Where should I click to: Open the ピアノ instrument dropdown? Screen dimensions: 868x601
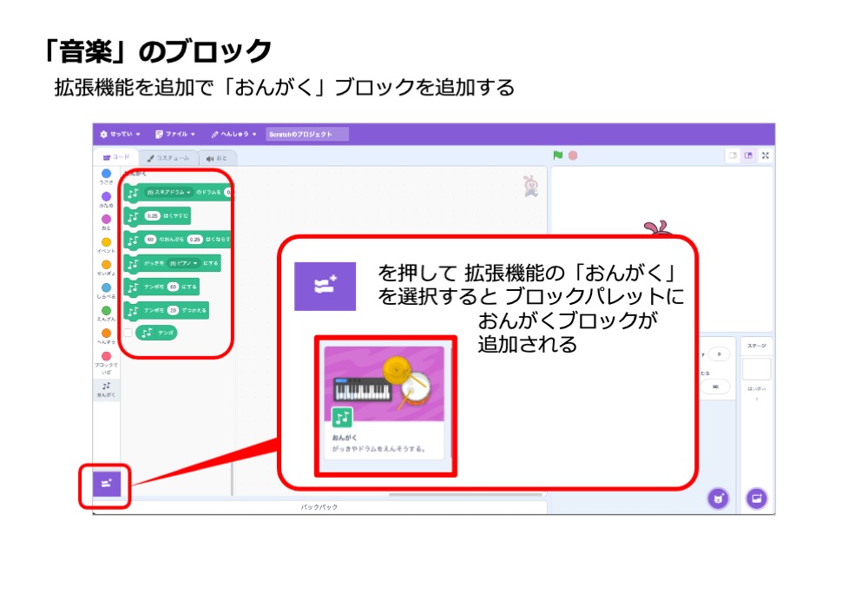point(183,262)
